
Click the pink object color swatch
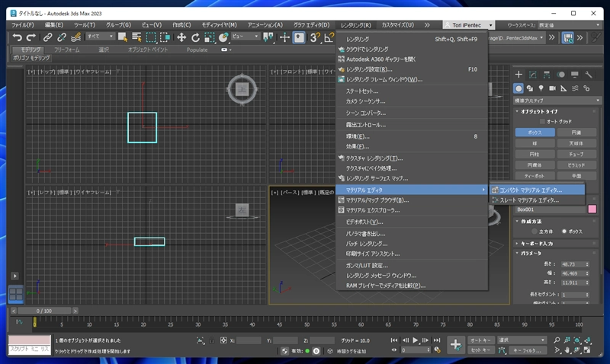pyautogui.click(x=592, y=209)
